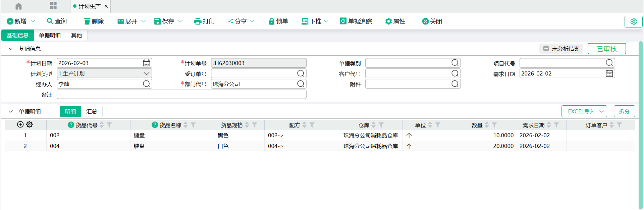The width and height of the screenshot is (644, 210).
Task: Click the 锁单 lock icon
Action: tap(271, 21)
